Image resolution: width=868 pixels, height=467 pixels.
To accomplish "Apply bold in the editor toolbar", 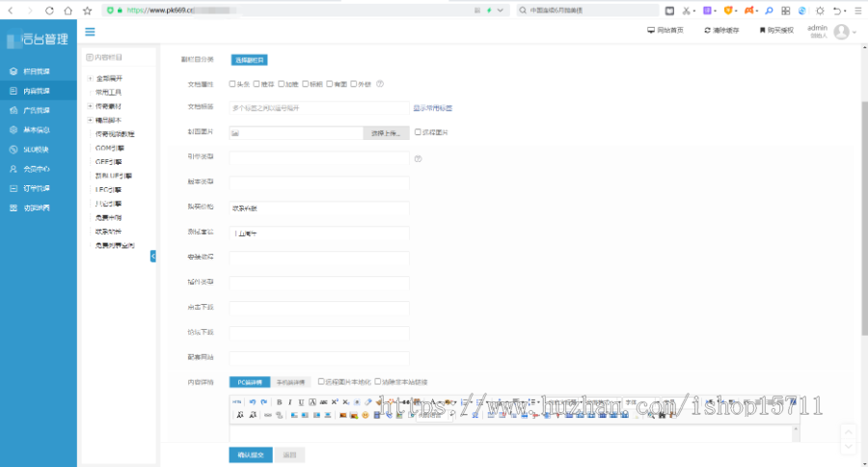I will tap(279, 402).
